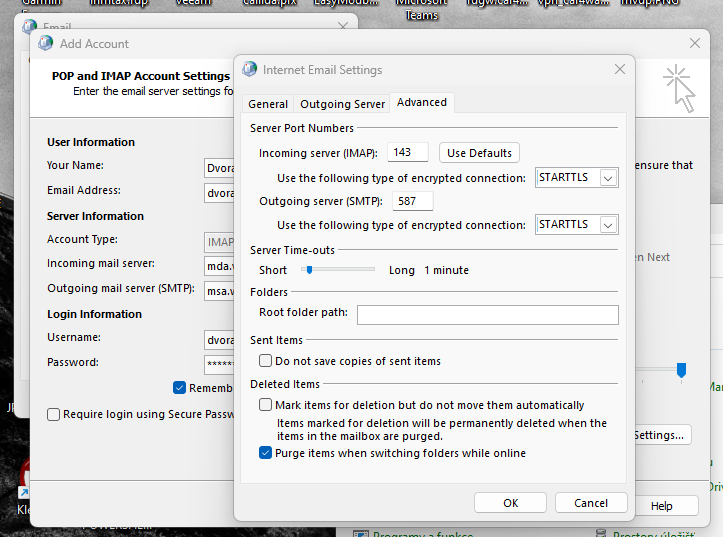Open the Outgoing Server tab
The image size is (723, 537).
(x=342, y=104)
